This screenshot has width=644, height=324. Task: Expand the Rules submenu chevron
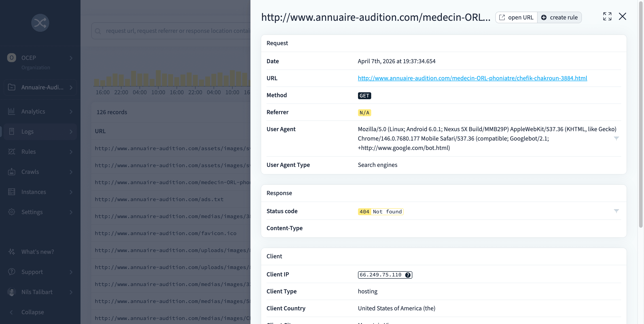click(x=71, y=152)
